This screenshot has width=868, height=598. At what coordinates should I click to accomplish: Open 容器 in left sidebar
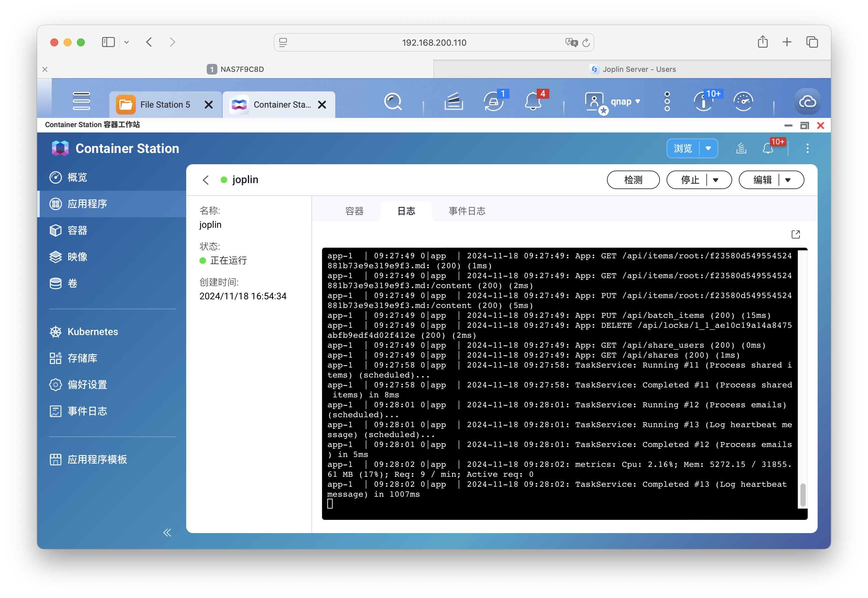[112, 231]
